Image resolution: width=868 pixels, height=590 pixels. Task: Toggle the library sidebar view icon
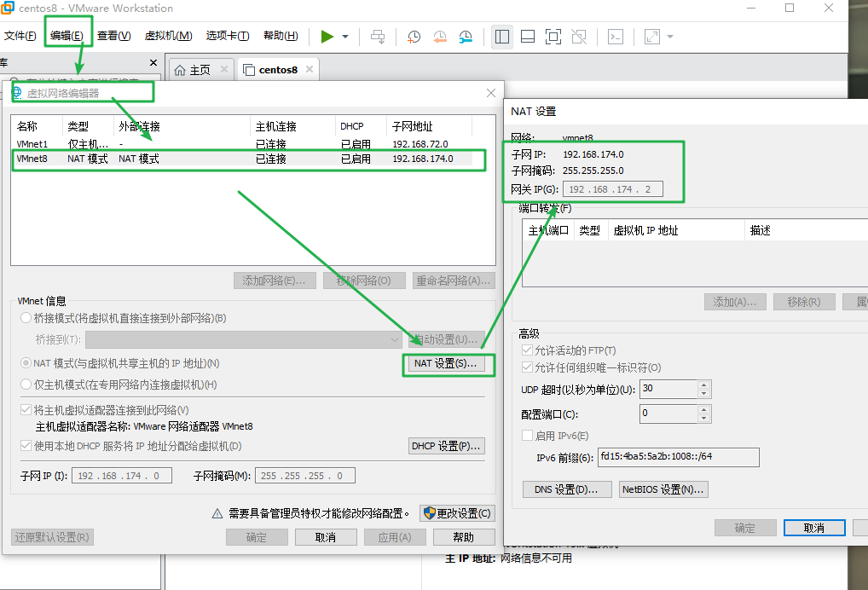(x=502, y=37)
